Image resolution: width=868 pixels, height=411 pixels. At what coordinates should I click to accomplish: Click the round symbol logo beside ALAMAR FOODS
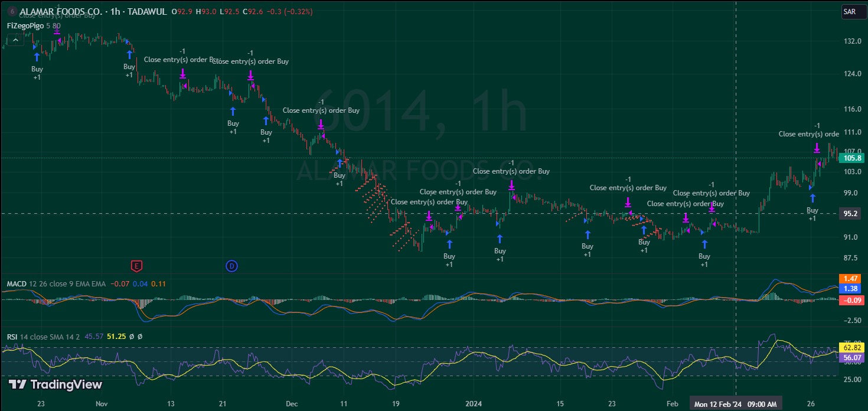pyautogui.click(x=12, y=11)
